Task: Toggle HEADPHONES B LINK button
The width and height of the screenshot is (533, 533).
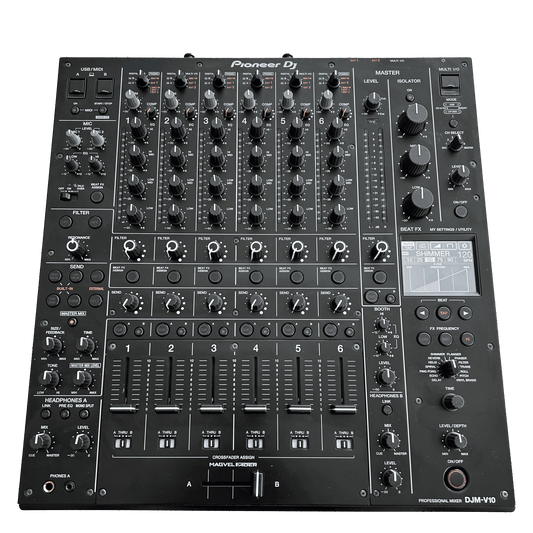Action: [x=387, y=409]
